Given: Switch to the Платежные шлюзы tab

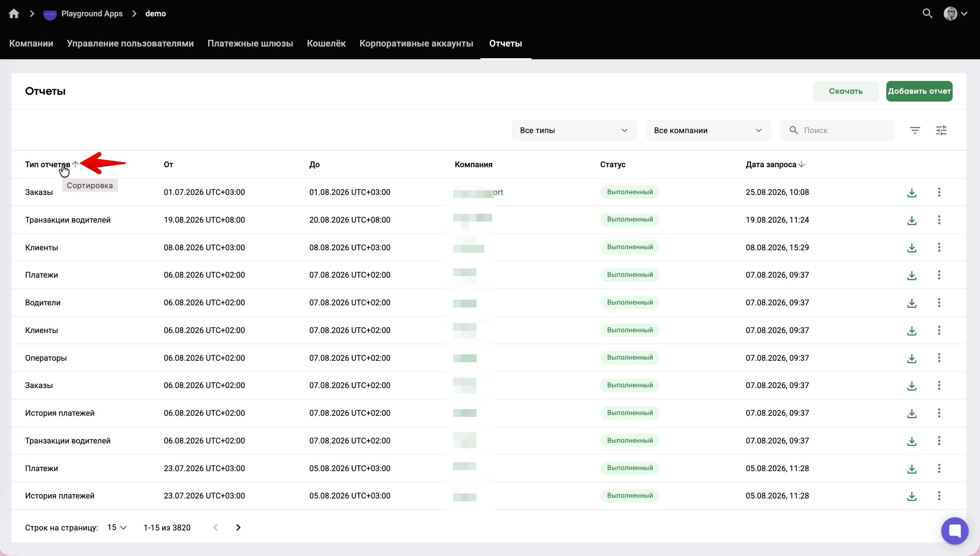Looking at the screenshot, I should tap(250, 44).
